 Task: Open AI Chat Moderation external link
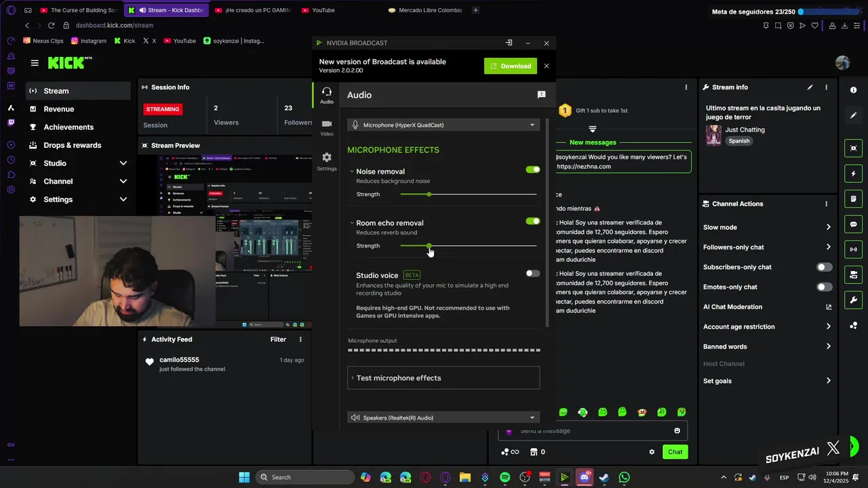tap(829, 307)
